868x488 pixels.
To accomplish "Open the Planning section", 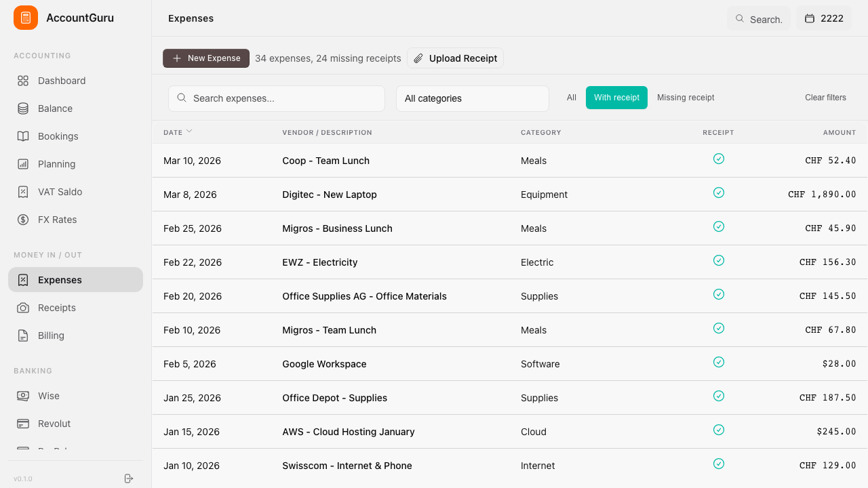I will tap(75, 164).
